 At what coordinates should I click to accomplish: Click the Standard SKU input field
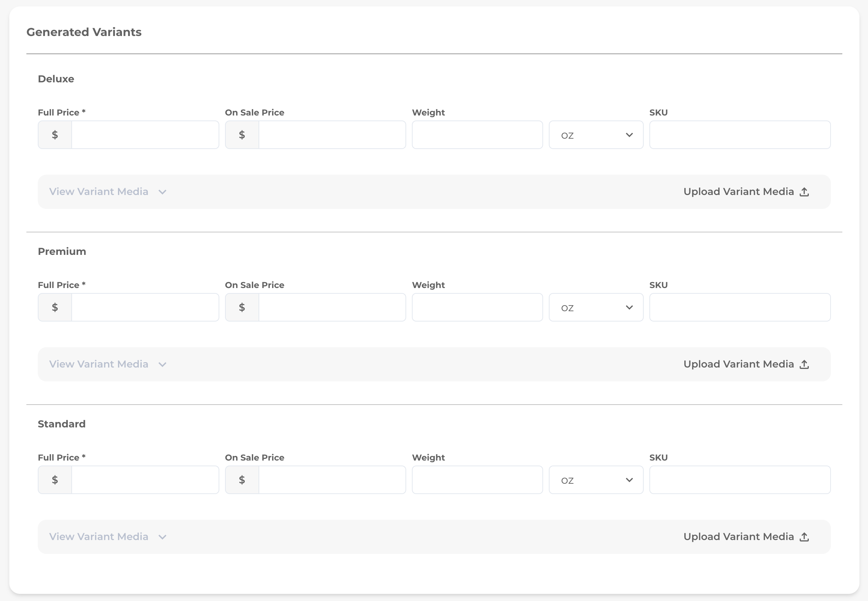coord(740,480)
